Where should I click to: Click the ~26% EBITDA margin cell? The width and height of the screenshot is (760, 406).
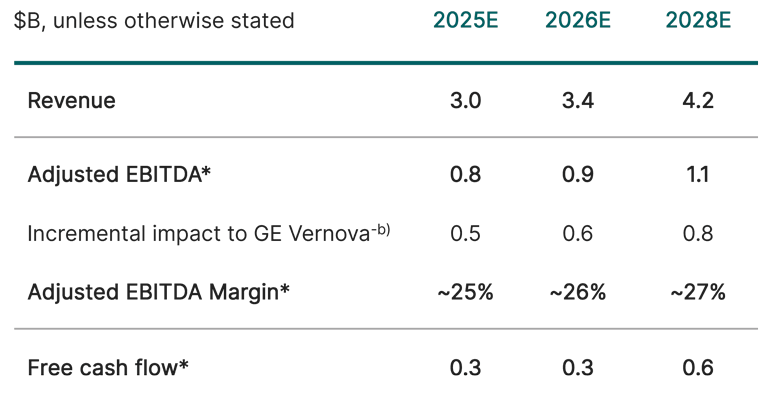[579, 292]
